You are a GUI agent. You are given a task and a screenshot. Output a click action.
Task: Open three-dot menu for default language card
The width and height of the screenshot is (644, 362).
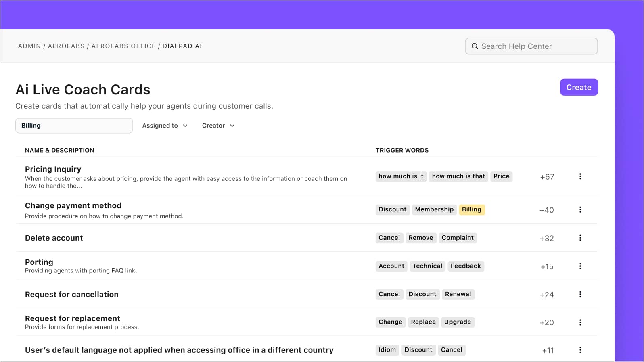point(580,350)
